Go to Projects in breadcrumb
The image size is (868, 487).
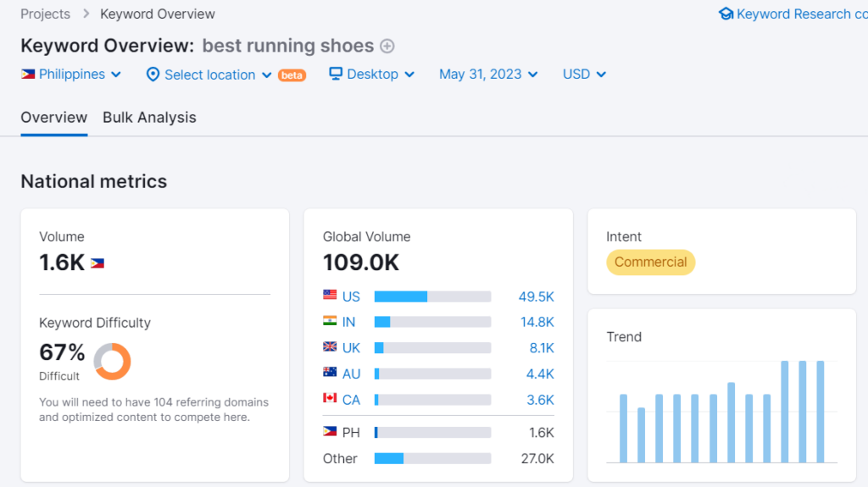pyautogui.click(x=45, y=14)
